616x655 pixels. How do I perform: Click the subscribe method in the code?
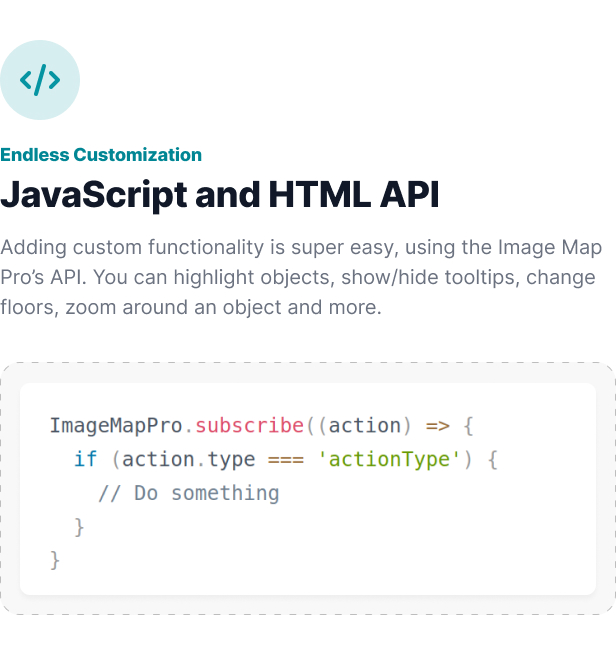249,426
